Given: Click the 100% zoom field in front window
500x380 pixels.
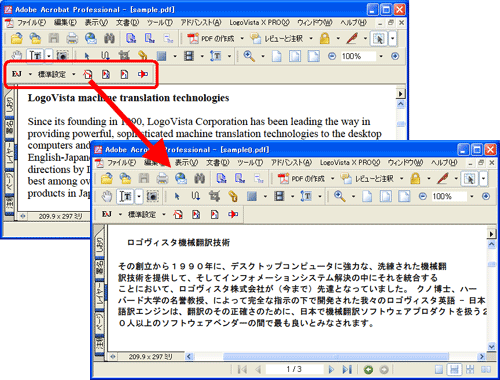Looking at the screenshot, I should click(x=448, y=196).
